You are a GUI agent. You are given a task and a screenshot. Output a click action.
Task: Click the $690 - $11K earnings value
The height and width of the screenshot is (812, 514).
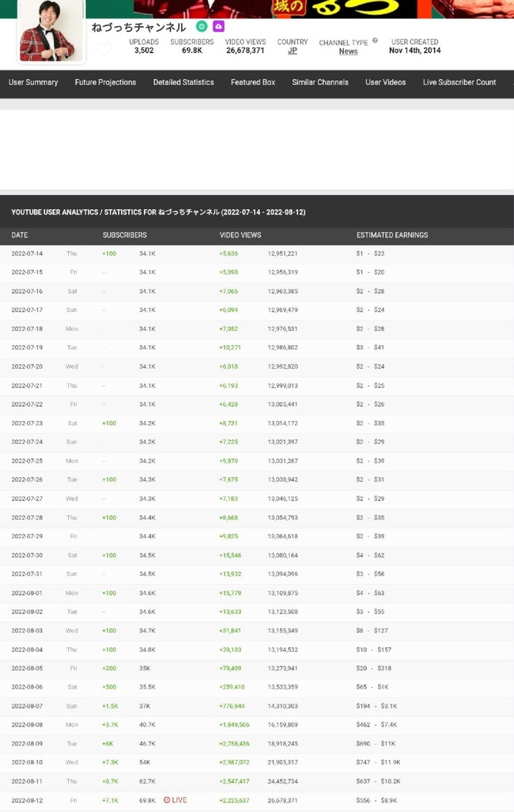pyautogui.click(x=376, y=744)
